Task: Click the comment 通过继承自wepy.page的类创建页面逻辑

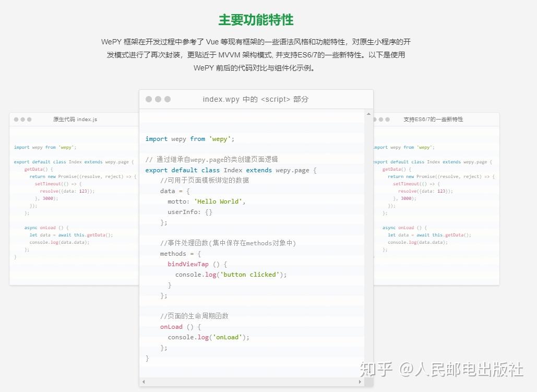Action: click(211, 159)
